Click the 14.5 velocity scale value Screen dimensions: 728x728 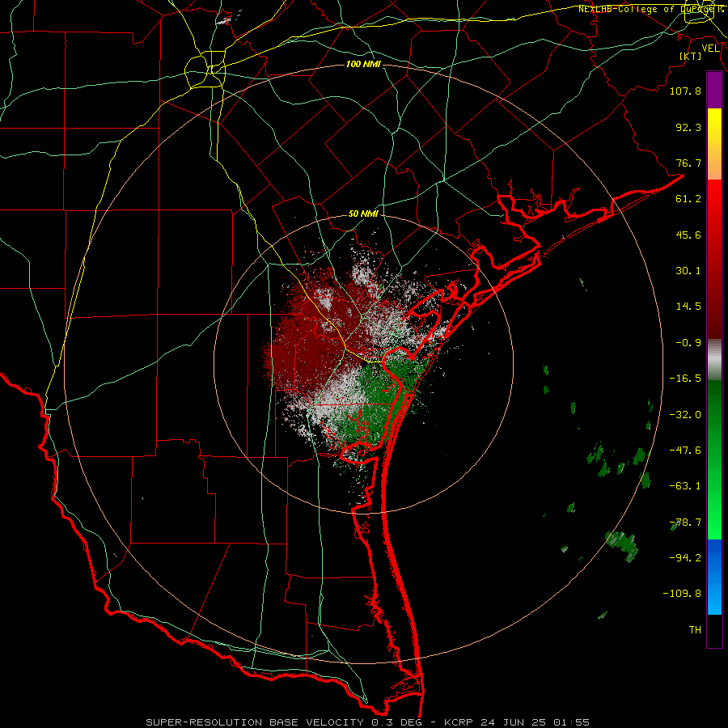pyautogui.click(x=688, y=307)
